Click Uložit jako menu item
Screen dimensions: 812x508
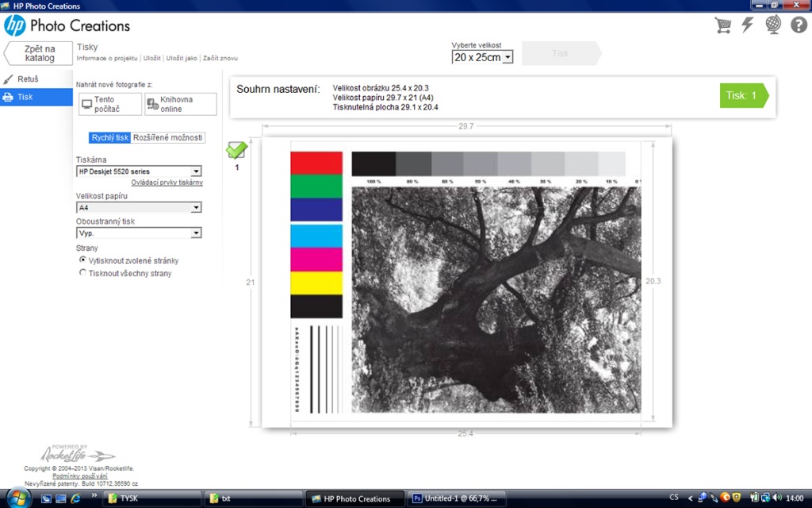pyautogui.click(x=182, y=58)
